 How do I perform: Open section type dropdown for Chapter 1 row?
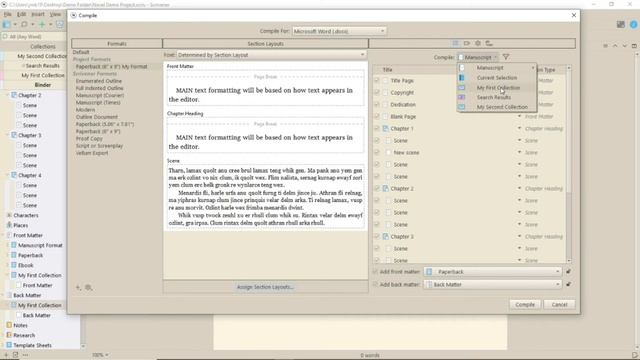(519, 129)
